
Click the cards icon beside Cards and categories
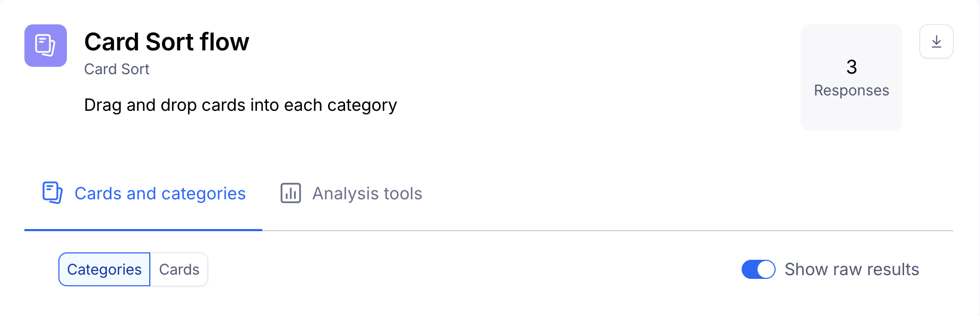click(x=53, y=193)
